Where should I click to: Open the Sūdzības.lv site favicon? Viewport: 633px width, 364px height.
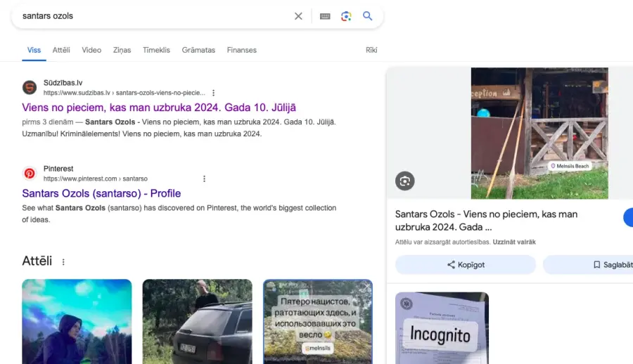tap(30, 87)
